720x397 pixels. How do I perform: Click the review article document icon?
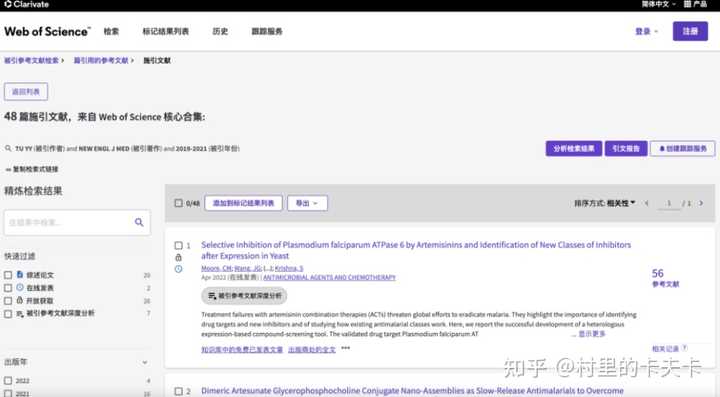[20, 274]
